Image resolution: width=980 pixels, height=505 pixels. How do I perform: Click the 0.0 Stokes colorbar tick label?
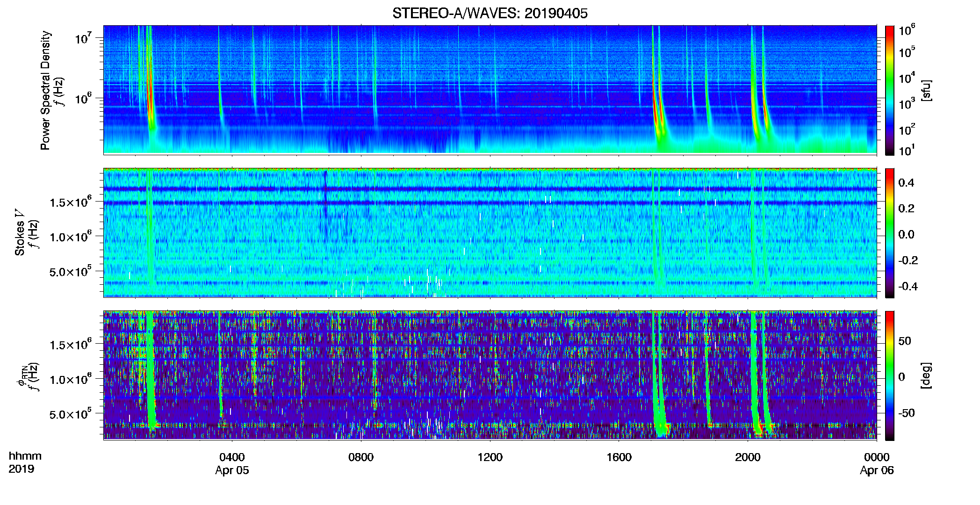[x=906, y=234]
